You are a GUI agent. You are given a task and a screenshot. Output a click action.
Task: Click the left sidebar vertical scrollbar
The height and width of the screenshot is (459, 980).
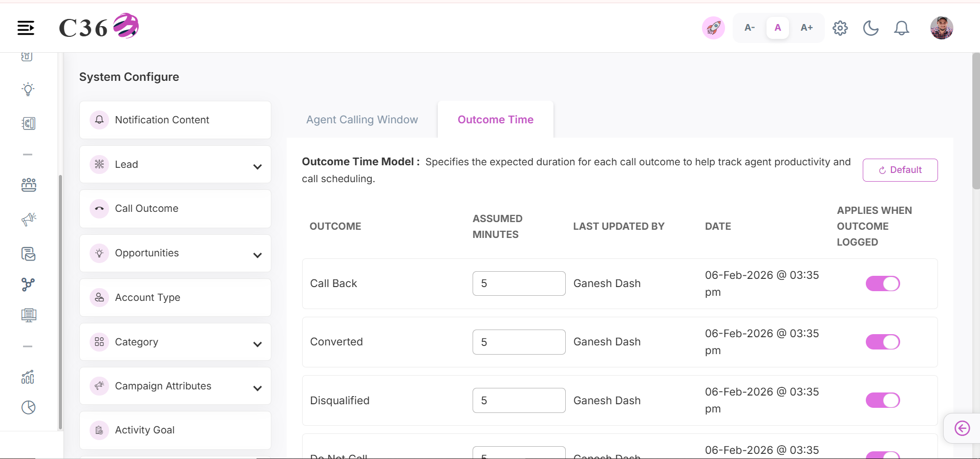point(60,302)
